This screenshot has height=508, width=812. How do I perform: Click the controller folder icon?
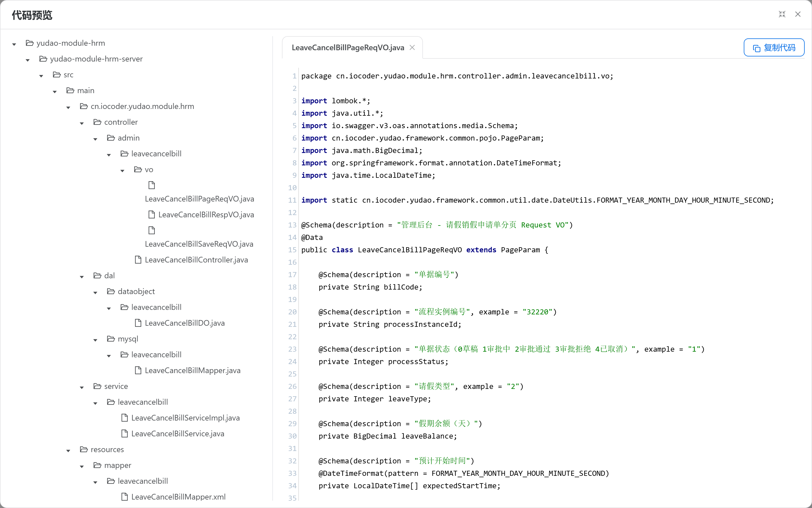coord(97,122)
